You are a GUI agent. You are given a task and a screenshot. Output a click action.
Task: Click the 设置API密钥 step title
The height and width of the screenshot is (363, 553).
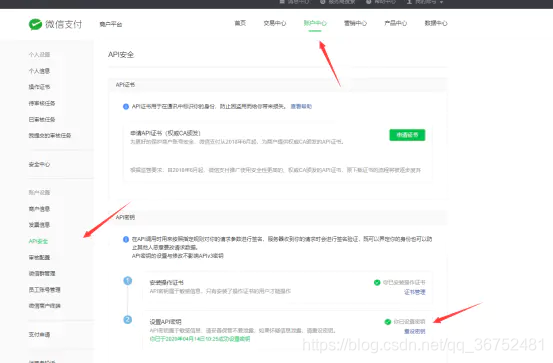coord(165,322)
